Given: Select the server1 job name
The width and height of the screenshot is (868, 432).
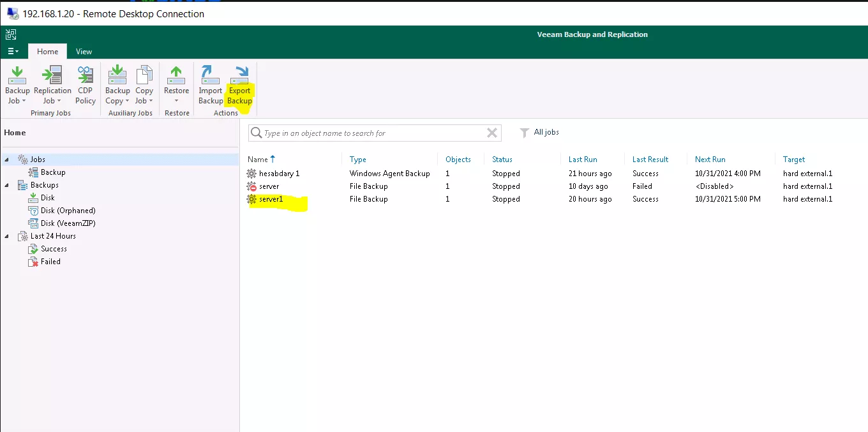Looking at the screenshot, I should click(271, 199).
